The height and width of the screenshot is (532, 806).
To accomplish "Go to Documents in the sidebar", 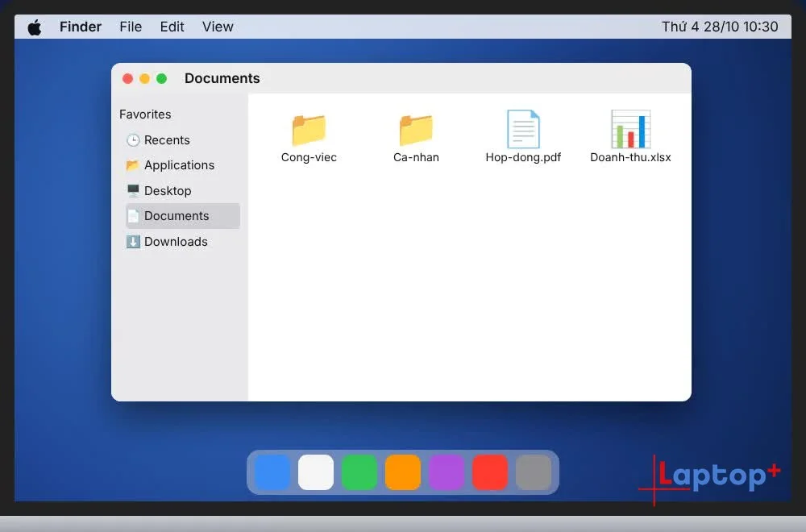I will [182, 216].
